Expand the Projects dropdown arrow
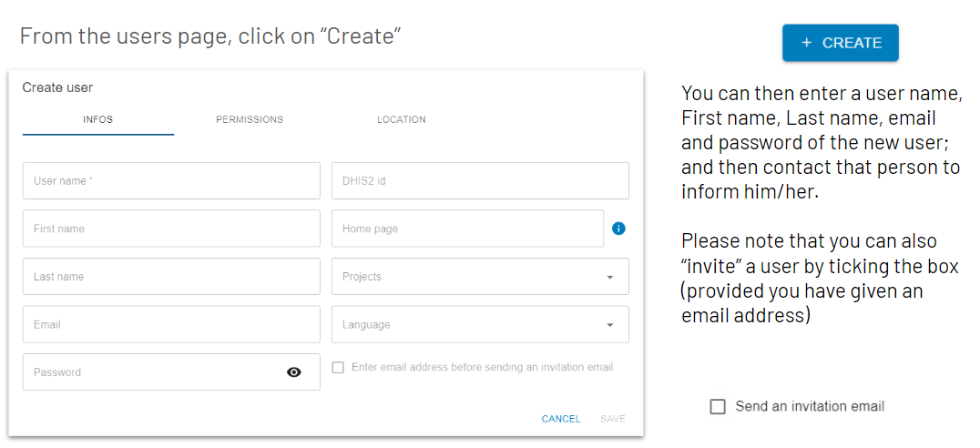This screenshot has height=448, width=980. (610, 277)
